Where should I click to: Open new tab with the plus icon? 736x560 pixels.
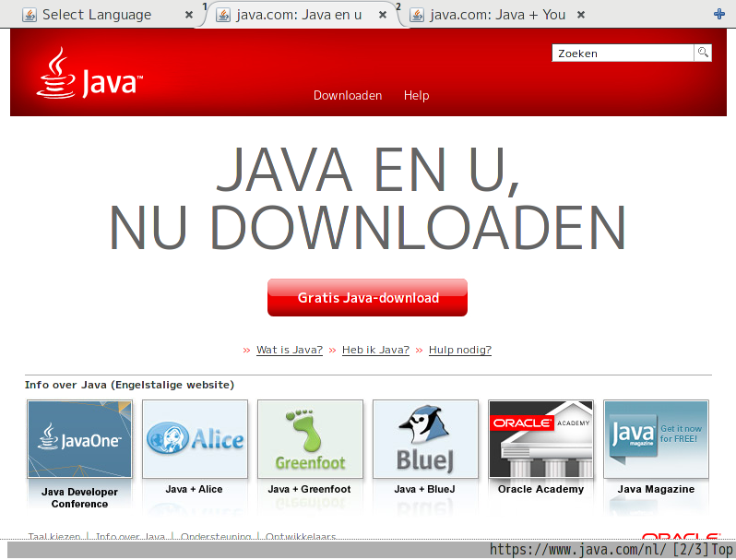[719, 14]
